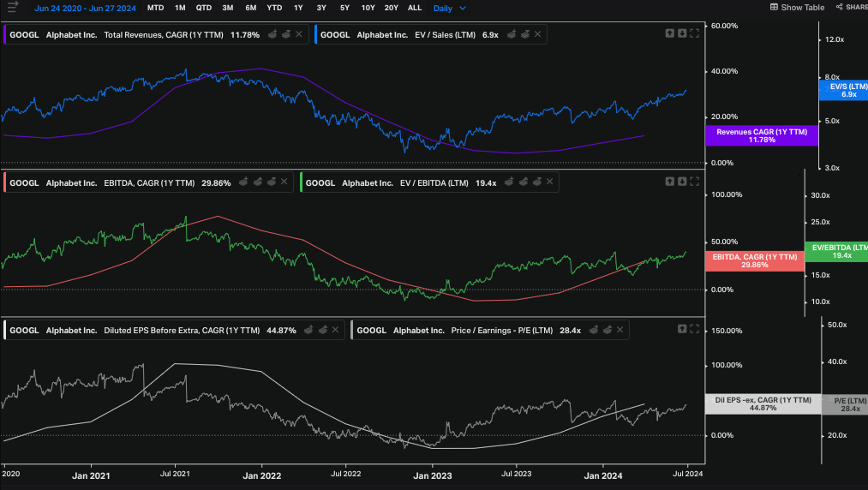Maximize the EBITDA chart pane
This screenshot has height=490, width=868.
click(x=694, y=182)
